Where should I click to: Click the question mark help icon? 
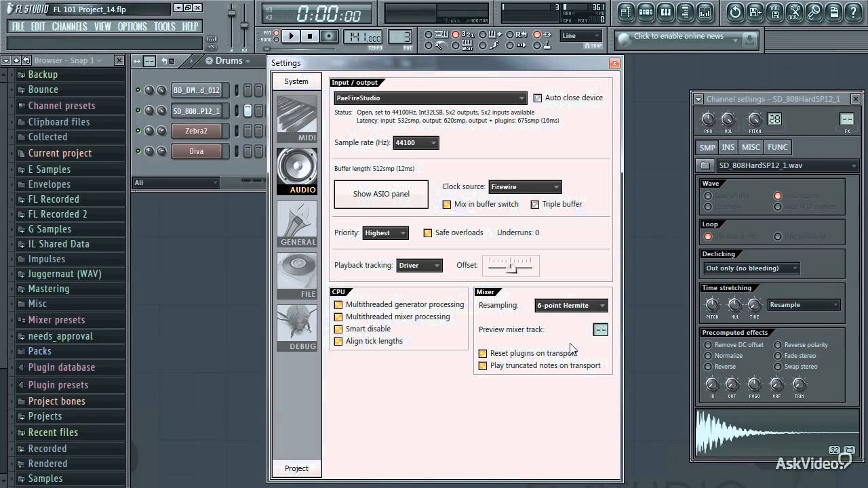pos(853,12)
